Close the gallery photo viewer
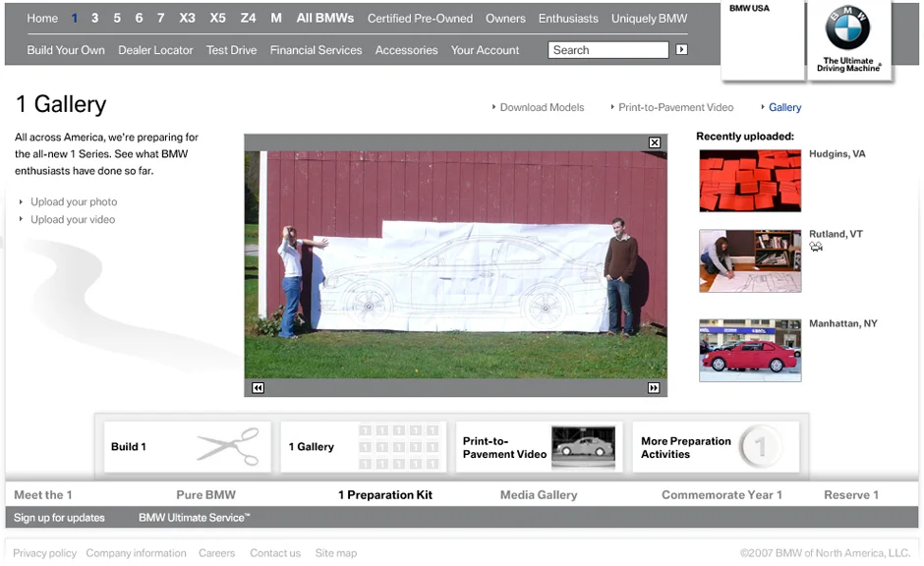Image resolution: width=924 pixels, height=566 pixels. [654, 142]
